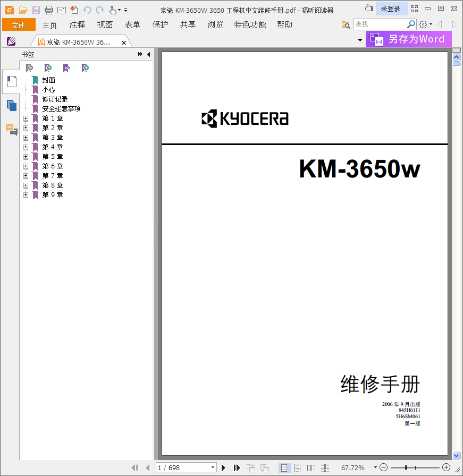Image resolution: width=463 pixels, height=476 pixels.
Task: Select the 安全注意事项 bookmark
Action: pyautogui.click(x=61, y=109)
